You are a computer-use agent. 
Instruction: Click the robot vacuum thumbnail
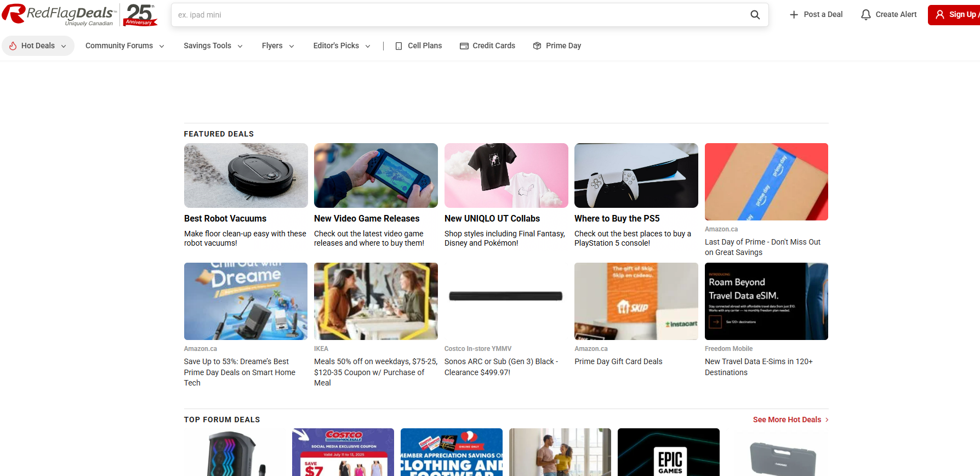click(246, 175)
